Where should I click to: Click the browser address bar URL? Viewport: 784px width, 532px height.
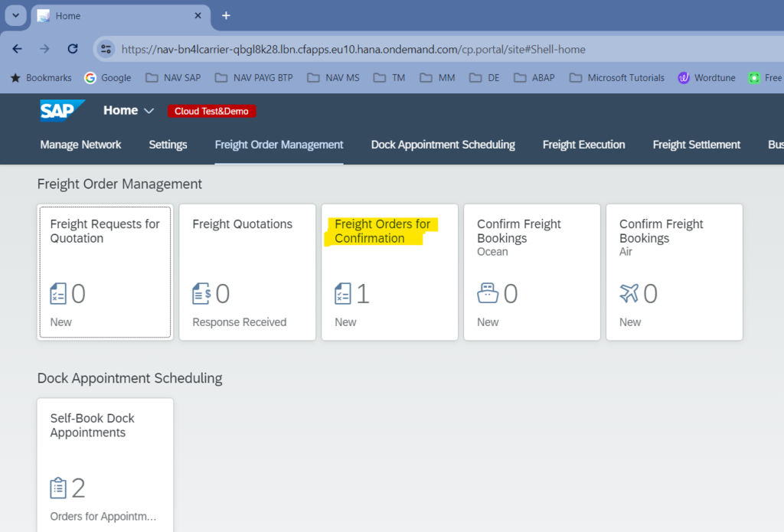[352, 49]
